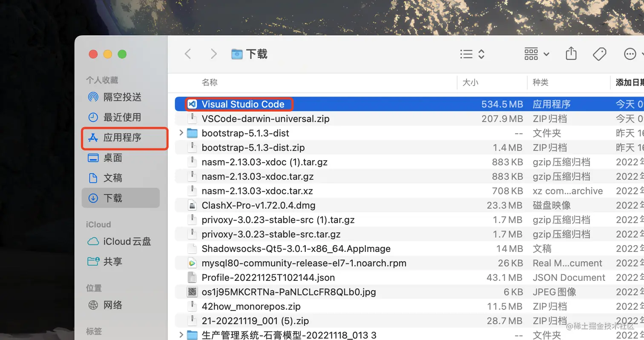Select 隔空投送 in the sidebar
The image size is (644, 340).
point(121,97)
